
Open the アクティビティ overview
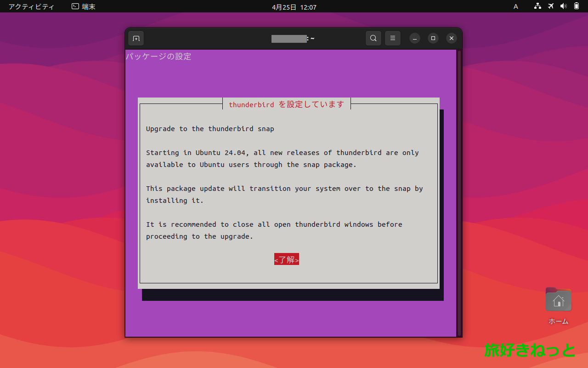pos(30,6)
